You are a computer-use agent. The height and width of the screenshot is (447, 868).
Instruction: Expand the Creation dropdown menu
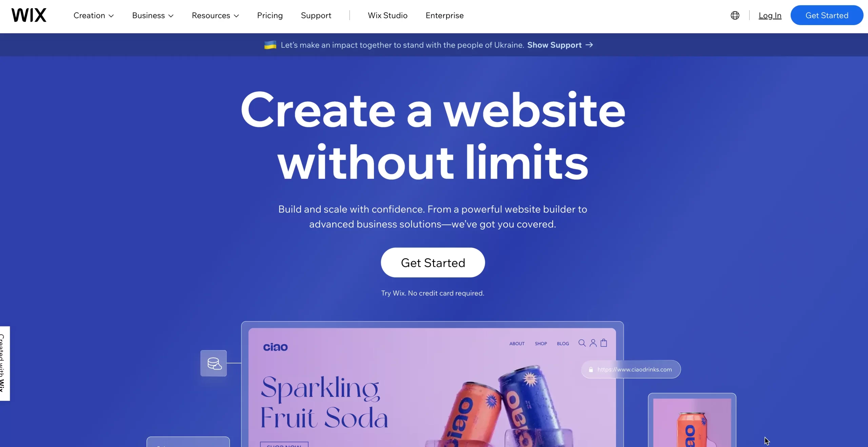(x=93, y=15)
